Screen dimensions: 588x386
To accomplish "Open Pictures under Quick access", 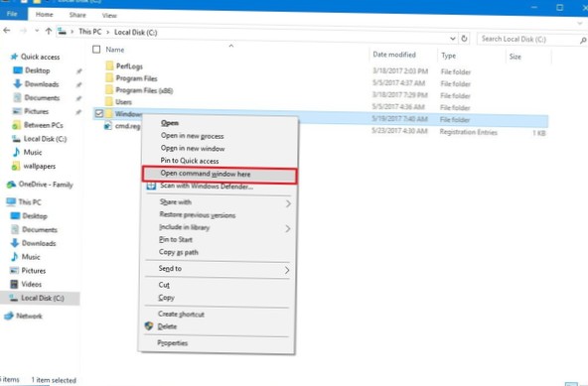I will point(37,112).
